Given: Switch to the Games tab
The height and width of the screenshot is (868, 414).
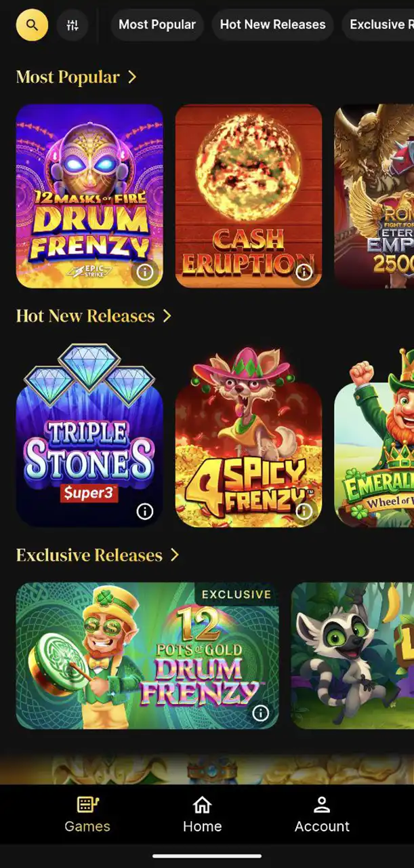Looking at the screenshot, I should pos(87,814).
